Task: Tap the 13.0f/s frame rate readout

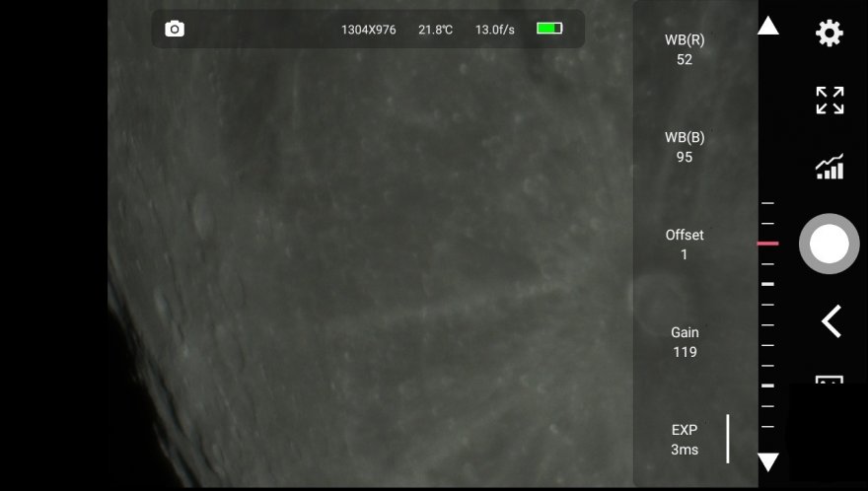Action: tap(495, 30)
